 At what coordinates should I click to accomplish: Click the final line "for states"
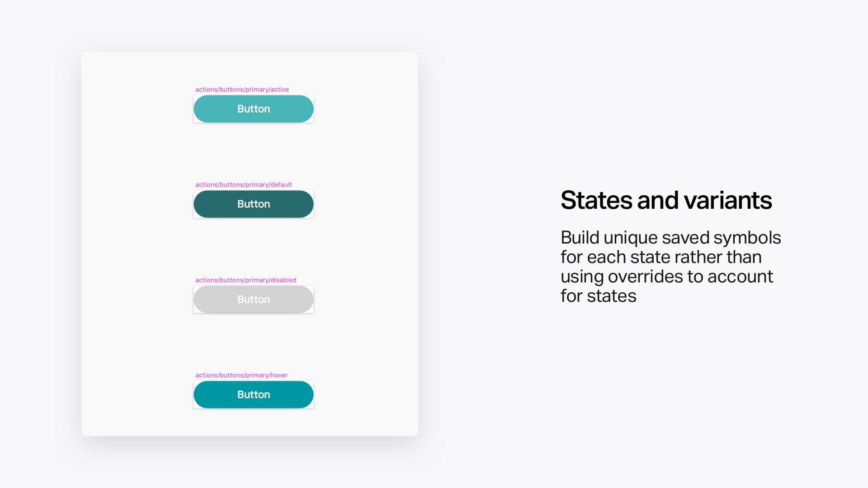pos(598,296)
